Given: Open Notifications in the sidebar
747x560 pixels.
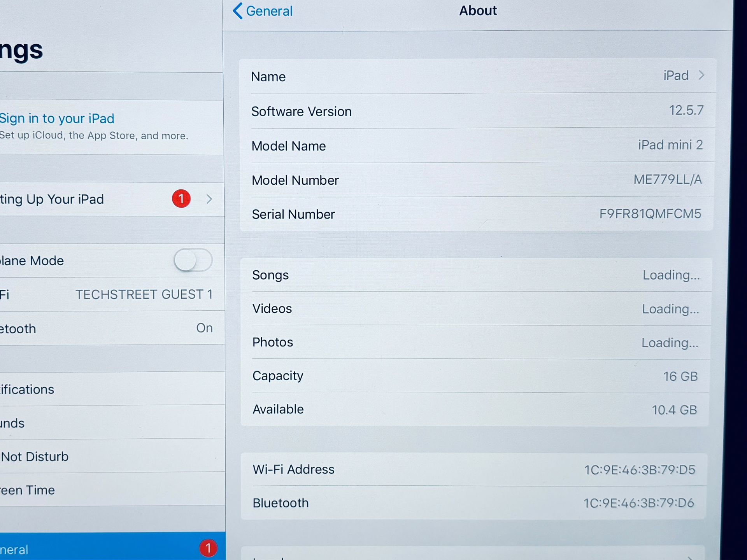Looking at the screenshot, I should (112, 389).
